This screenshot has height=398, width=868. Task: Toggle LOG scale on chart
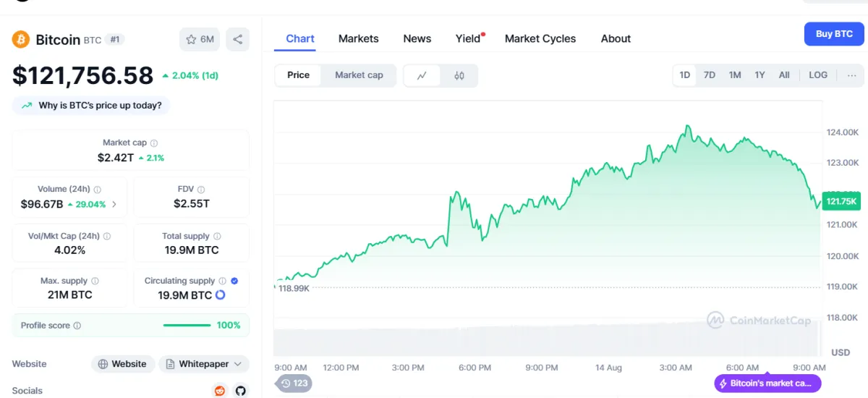point(818,75)
